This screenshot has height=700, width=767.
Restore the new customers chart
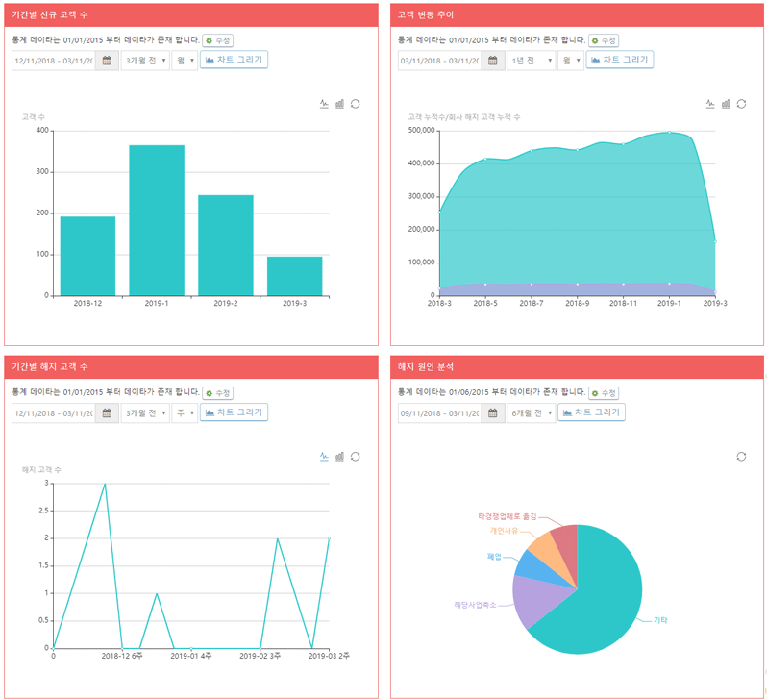(x=355, y=104)
